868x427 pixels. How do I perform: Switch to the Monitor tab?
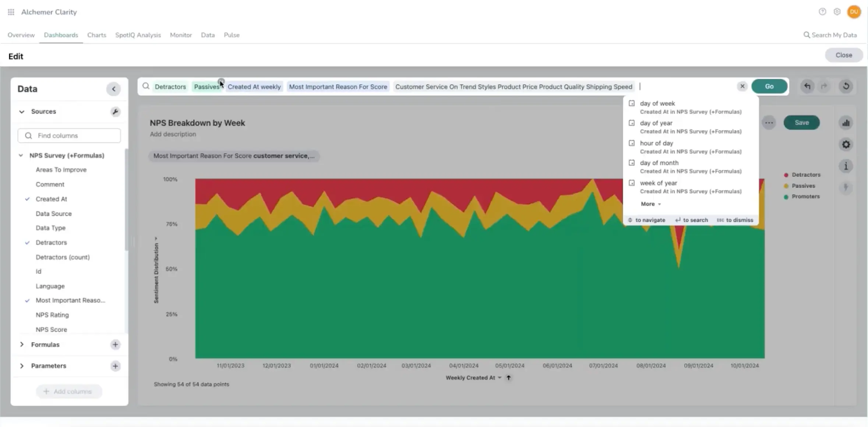[x=181, y=35]
